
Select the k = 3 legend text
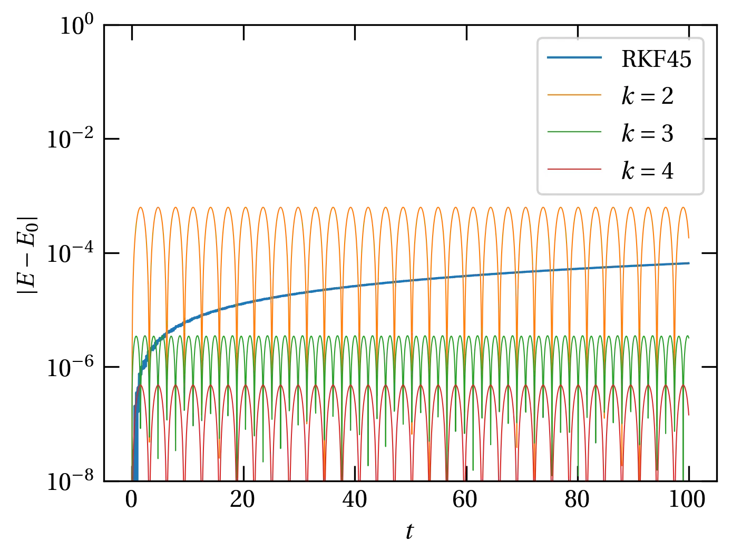(x=647, y=133)
